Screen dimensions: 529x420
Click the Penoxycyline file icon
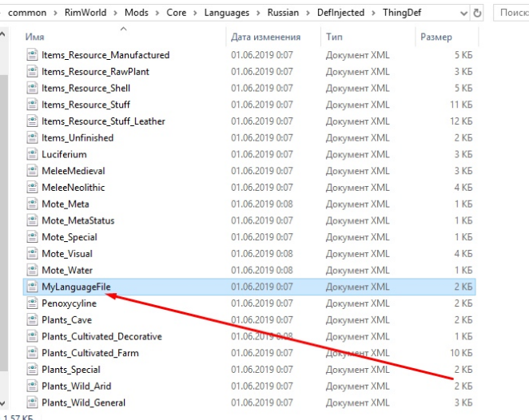tap(32, 303)
